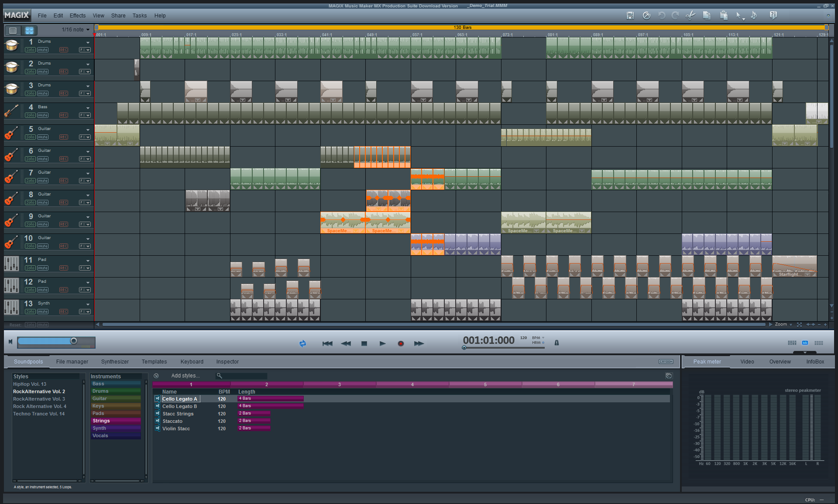Click the Undo arrow icon

tap(662, 15)
